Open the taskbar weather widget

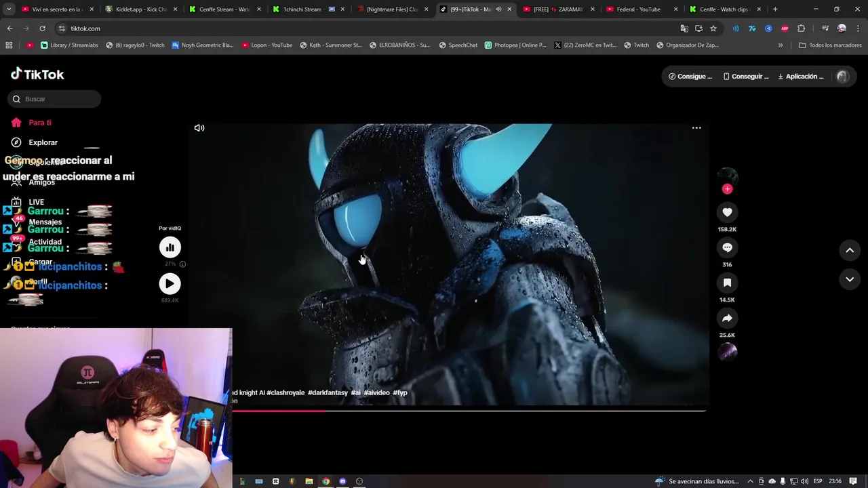coord(696,481)
